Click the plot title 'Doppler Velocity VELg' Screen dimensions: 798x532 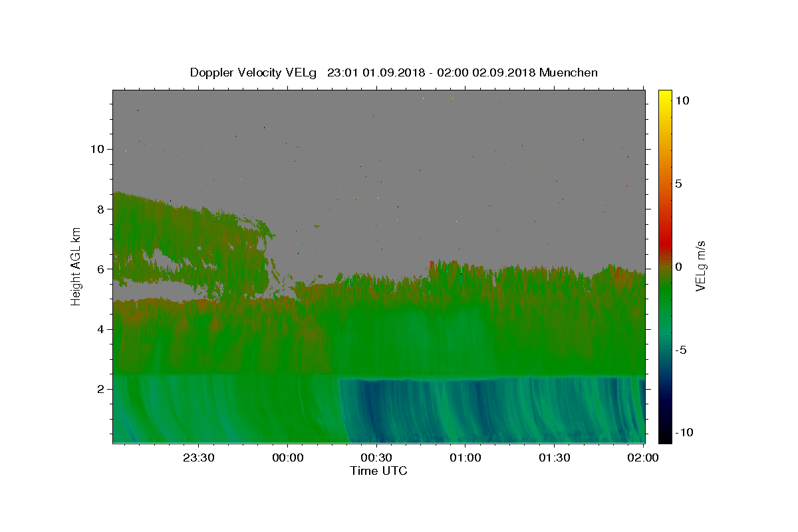point(253,72)
